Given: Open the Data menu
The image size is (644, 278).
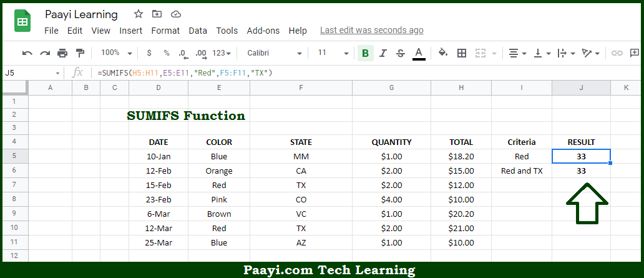Looking at the screenshot, I should pos(198,31).
